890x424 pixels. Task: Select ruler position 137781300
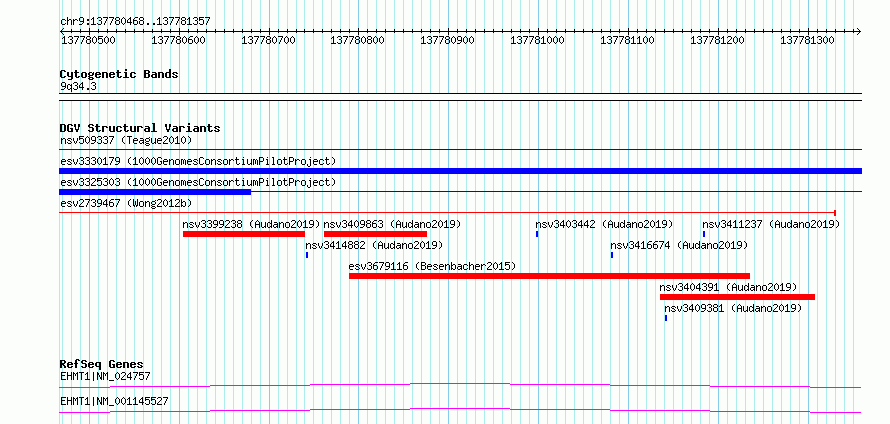click(807, 41)
